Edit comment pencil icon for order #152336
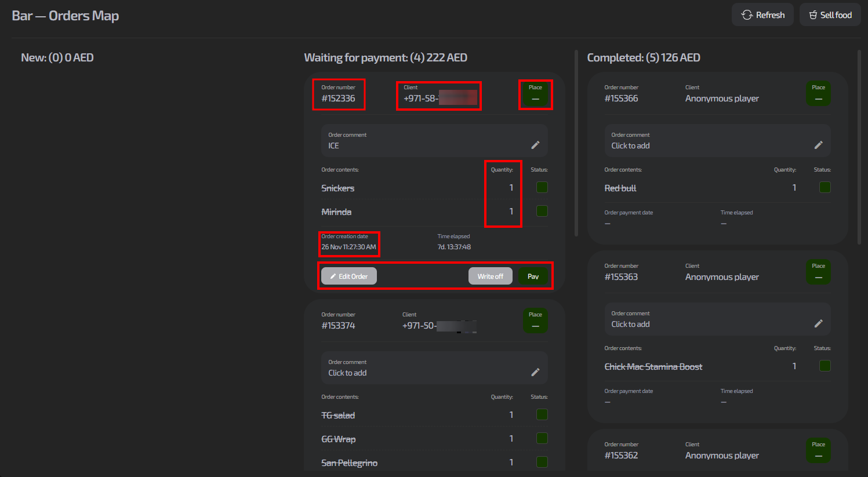 pos(535,145)
